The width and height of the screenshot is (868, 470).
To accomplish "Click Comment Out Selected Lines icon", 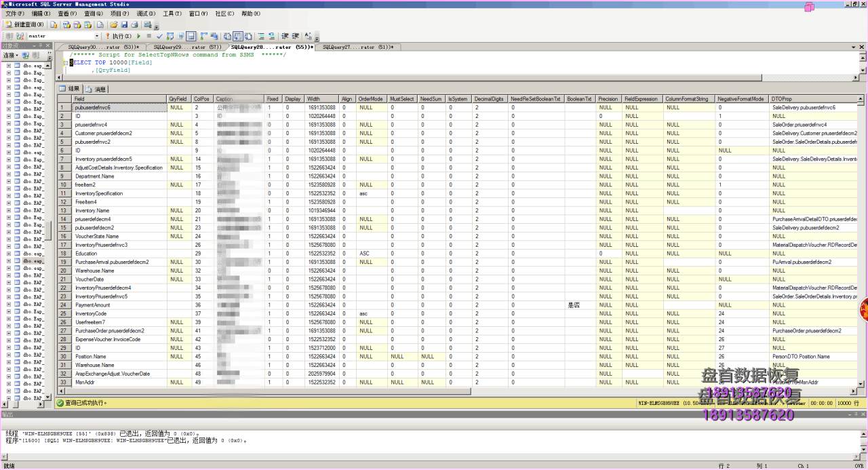I will click(260, 36).
